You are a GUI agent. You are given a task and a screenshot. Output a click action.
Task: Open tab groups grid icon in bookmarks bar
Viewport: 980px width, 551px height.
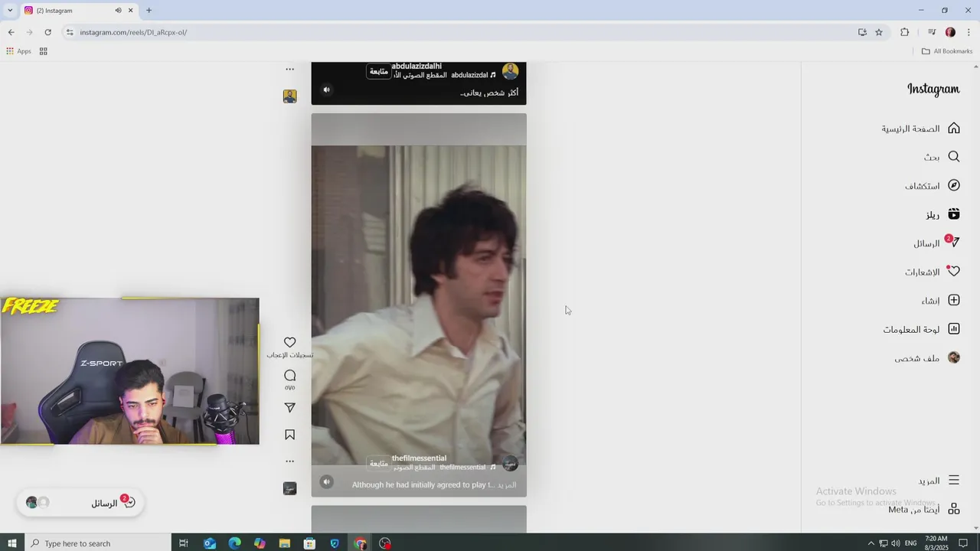coord(44,51)
